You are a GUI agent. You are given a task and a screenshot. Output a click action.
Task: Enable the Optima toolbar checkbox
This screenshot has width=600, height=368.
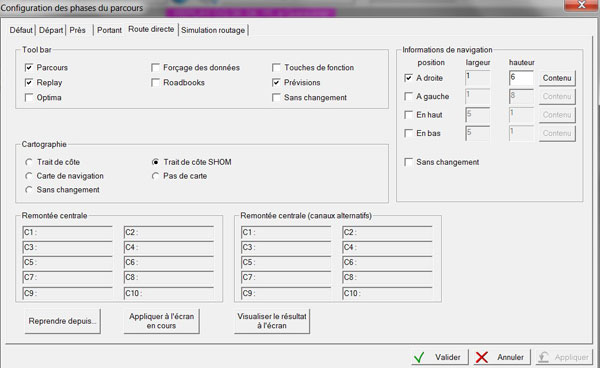coord(29,98)
